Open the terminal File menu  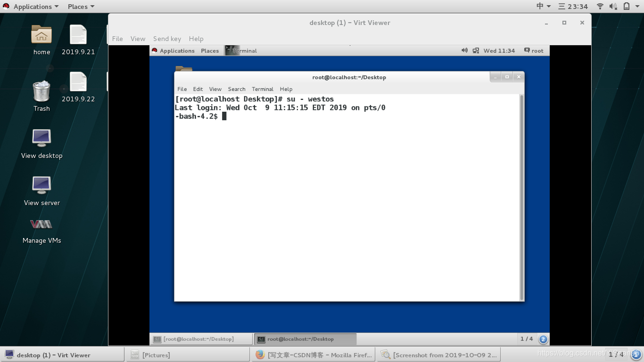(182, 89)
